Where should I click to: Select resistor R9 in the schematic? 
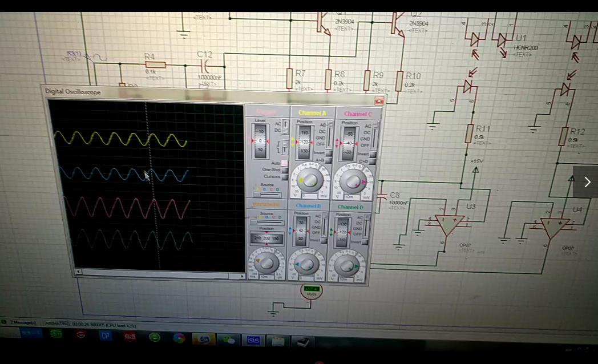pyautogui.click(x=367, y=80)
